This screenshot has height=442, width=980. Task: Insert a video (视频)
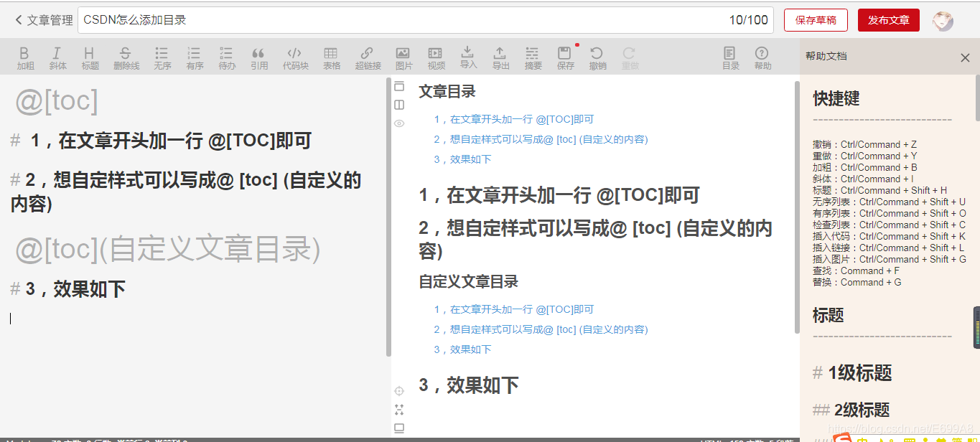(x=436, y=58)
